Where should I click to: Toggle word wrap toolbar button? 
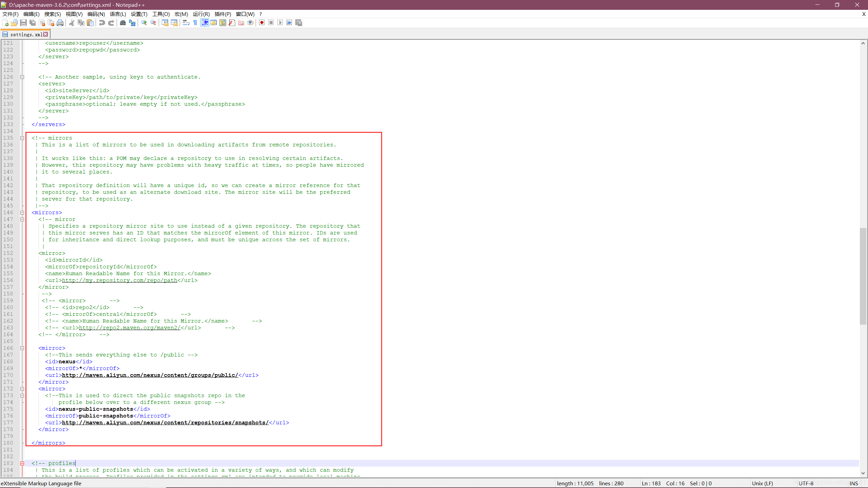click(x=186, y=23)
